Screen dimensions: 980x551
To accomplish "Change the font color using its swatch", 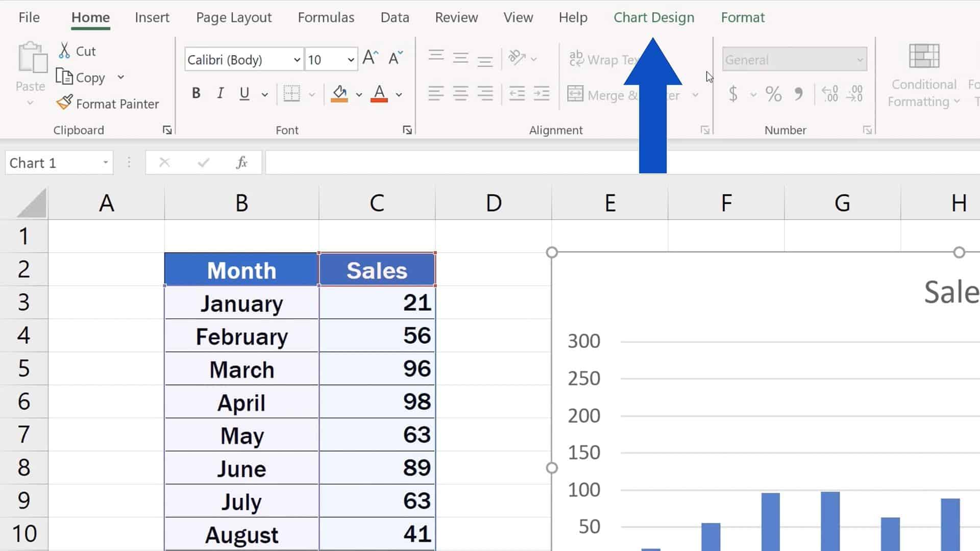I will 379,94.
